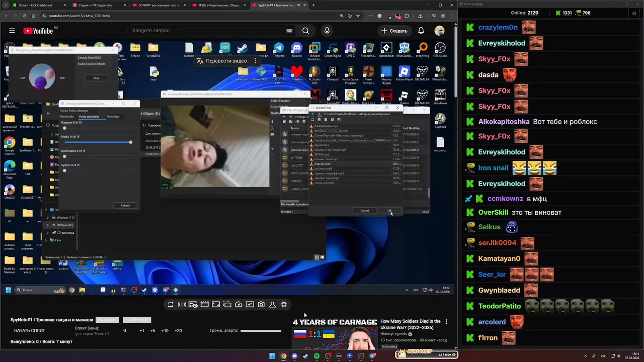Click clapperboard icon in player toolbar
644x362 pixels.
pyautogui.click(x=204, y=304)
